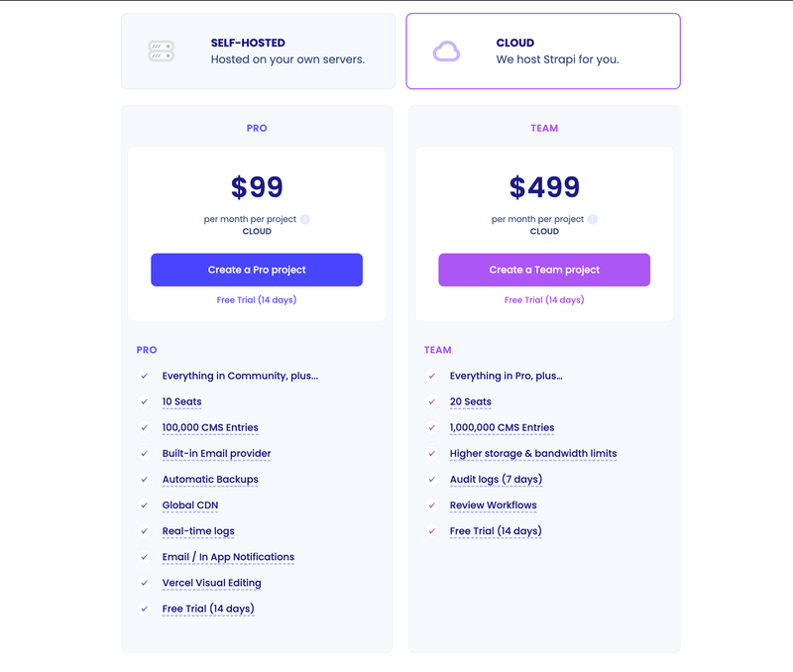Click Audit logs (7 days) feature text

coord(496,480)
